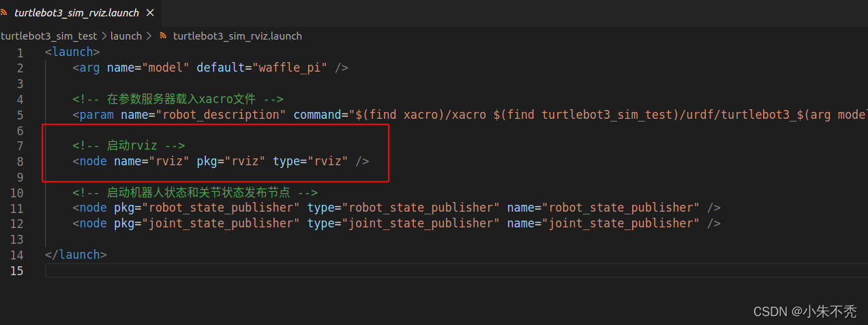This screenshot has height=325, width=868.
Task: Click the comment on line 10
Action: pos(195,193)
